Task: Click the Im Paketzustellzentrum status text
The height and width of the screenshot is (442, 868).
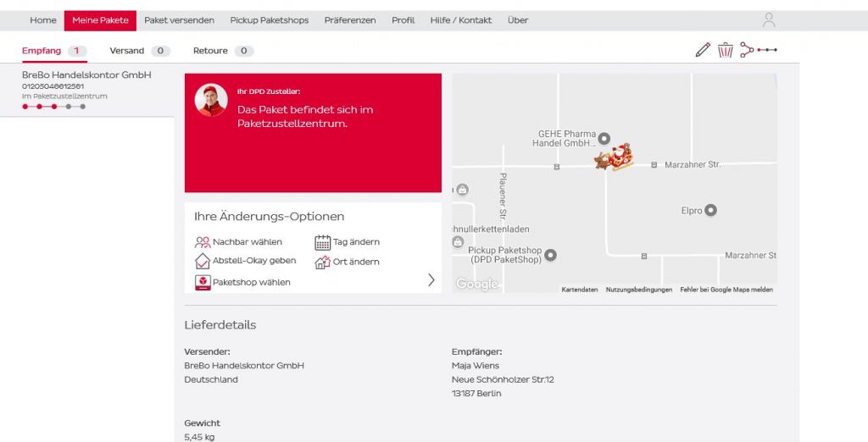Action: click(x=64, y=97)
